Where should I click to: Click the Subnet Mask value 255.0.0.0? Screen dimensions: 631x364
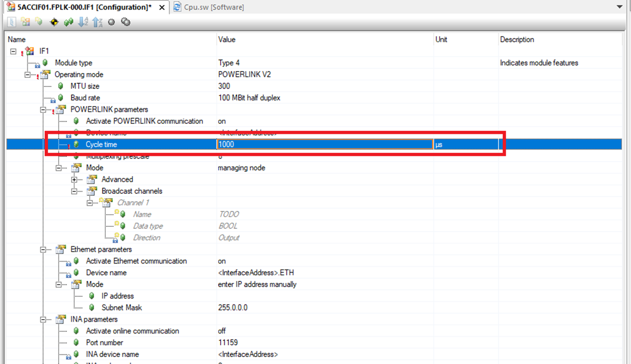[232, 307]
